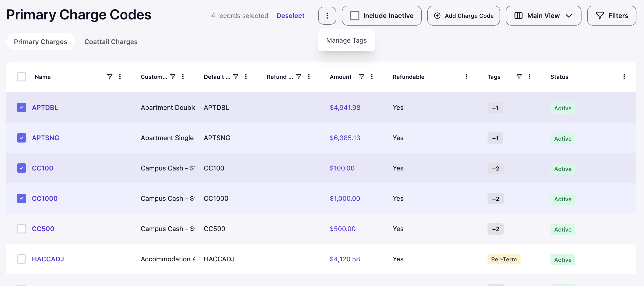Viewport: 644px width, 286px height.
Task: Enable the Include Inactive option
Action: pyautogui.click(x=354, y=15)
